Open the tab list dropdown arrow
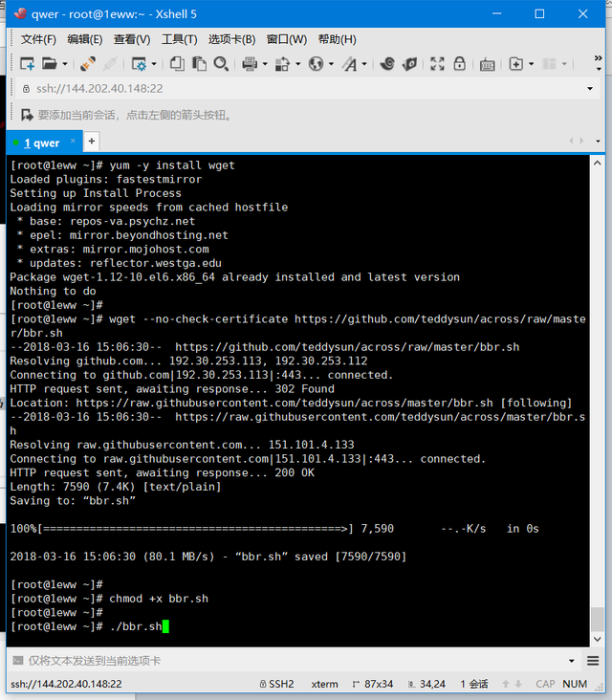Viewport: 612px width, 700px height. 599,142
